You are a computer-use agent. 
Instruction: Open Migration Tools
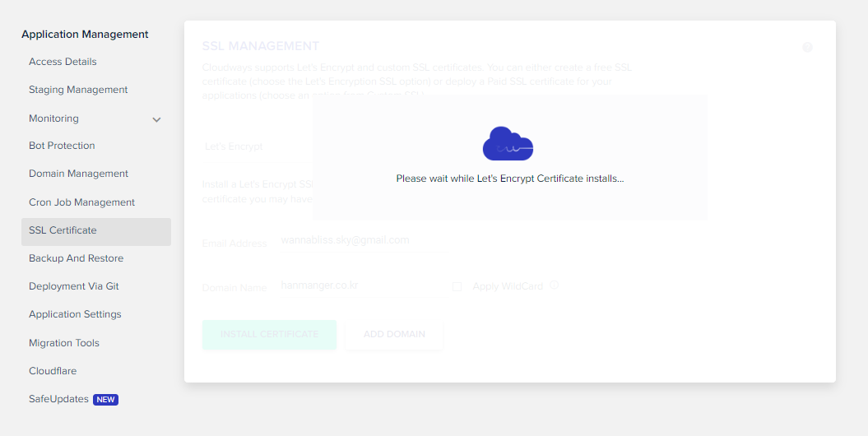63,343
